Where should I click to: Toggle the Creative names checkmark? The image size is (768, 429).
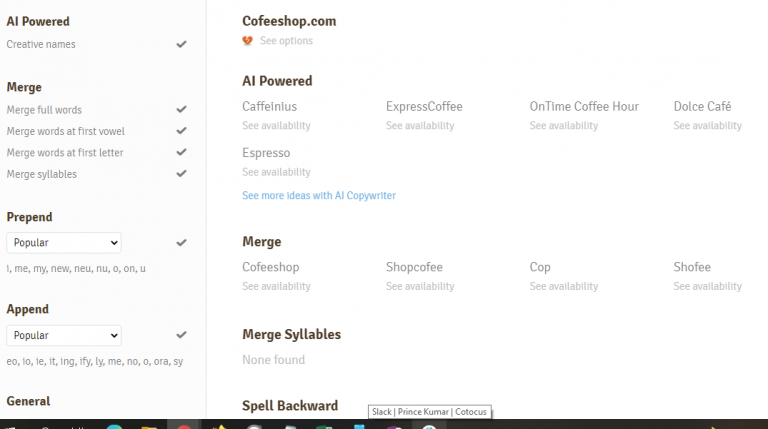point(181,44)
